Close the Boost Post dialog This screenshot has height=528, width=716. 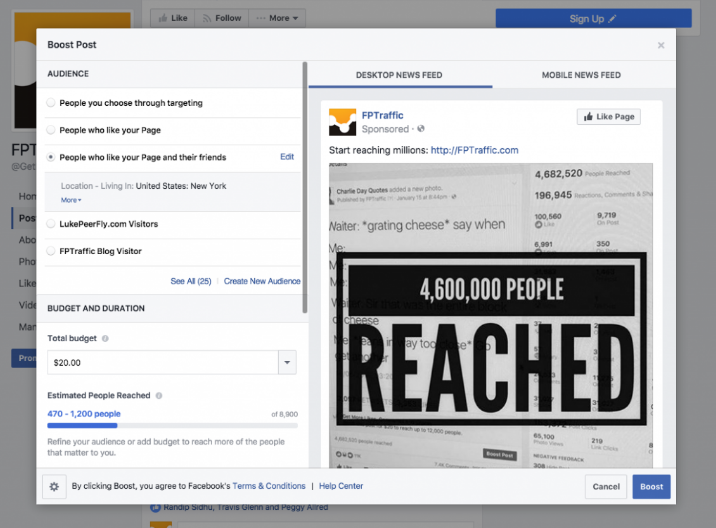(x=661, y=45)
